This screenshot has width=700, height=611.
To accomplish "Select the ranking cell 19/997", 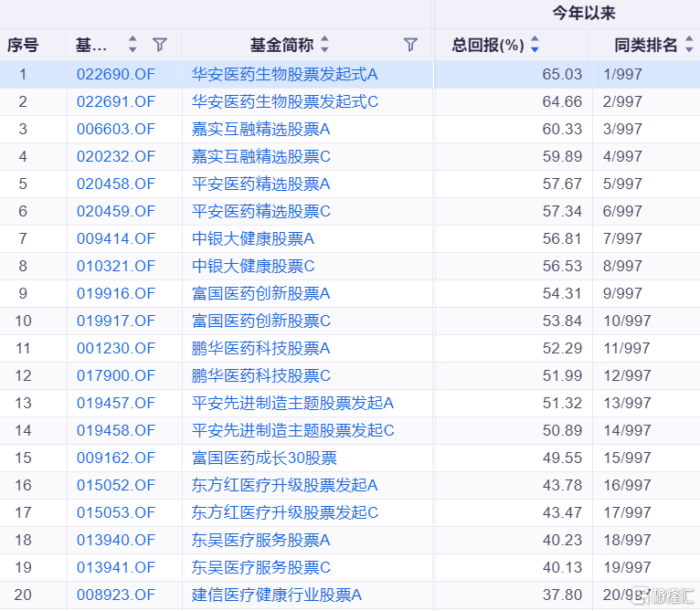I will (x=627, y=567).
